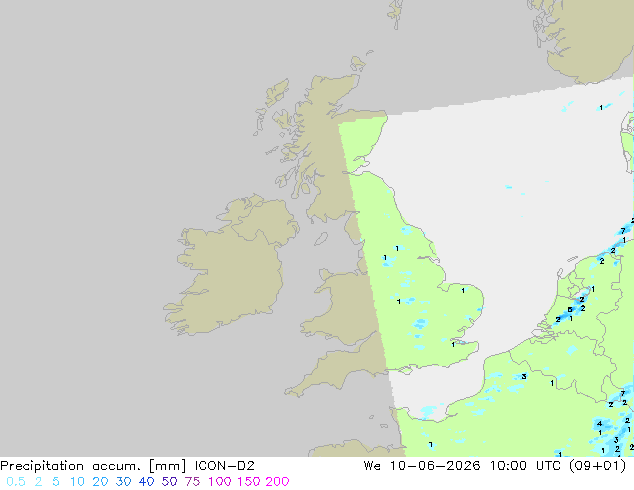The height and width of the screenshot is (490, 634).
Task: Select the 75 mm legend value
Action: tap(192, 482)
